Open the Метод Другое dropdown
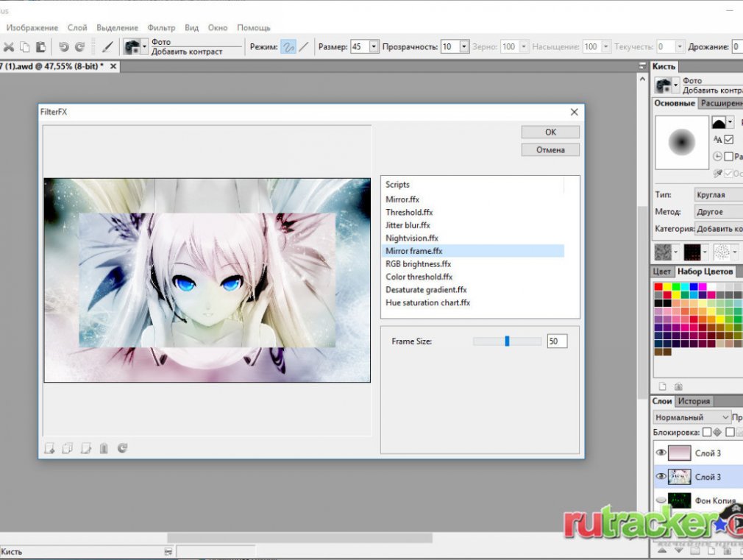Image resolution: width=743 pixels, height=560 pixels. click(x=718, y=211)
